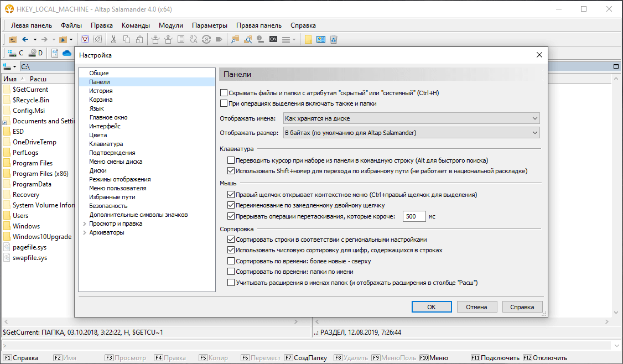
Task: Open 'Параметры' menu
Action: pos(209,25)
